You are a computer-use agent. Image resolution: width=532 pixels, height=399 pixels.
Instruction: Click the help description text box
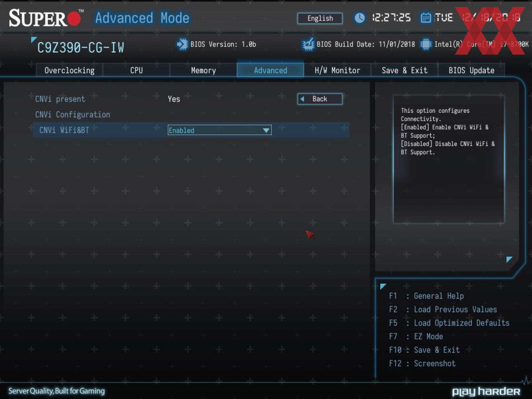(x=449, y=159)
